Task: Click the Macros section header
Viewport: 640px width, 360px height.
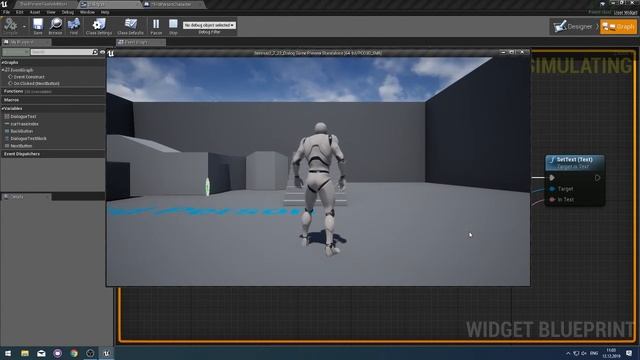Action: point(53,100)
